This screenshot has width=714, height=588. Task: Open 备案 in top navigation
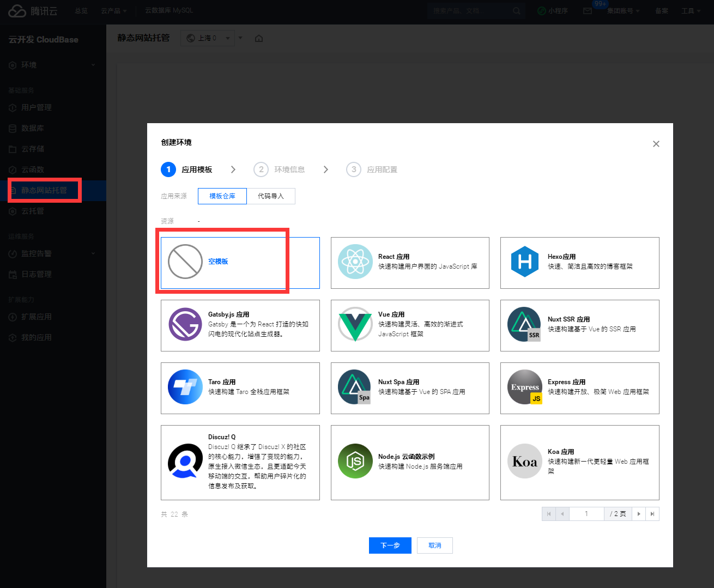[662, 11]
